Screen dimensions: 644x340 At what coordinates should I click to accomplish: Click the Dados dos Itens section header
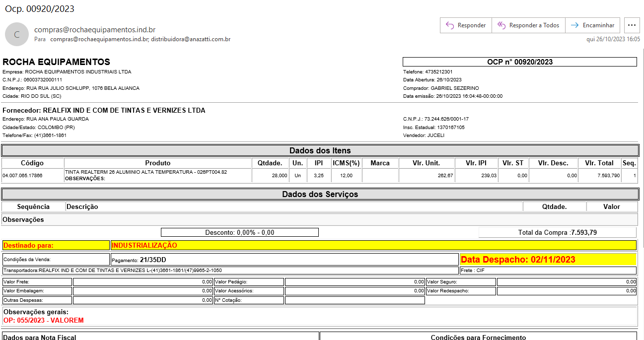(320, 150)
